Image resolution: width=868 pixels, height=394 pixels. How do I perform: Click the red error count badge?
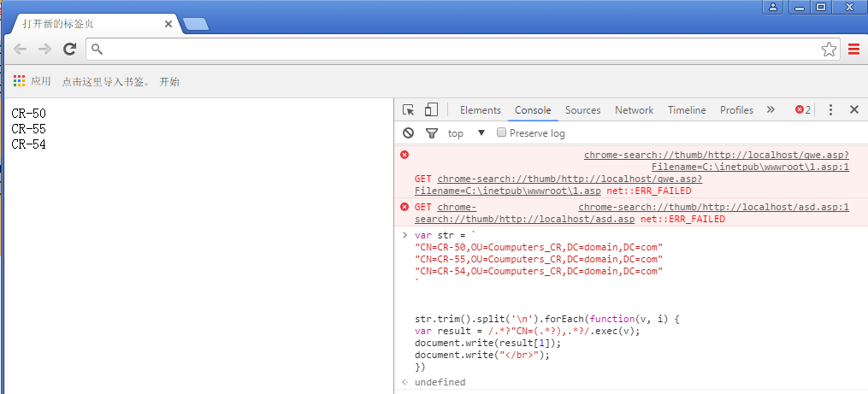click(x=803, y=109)
